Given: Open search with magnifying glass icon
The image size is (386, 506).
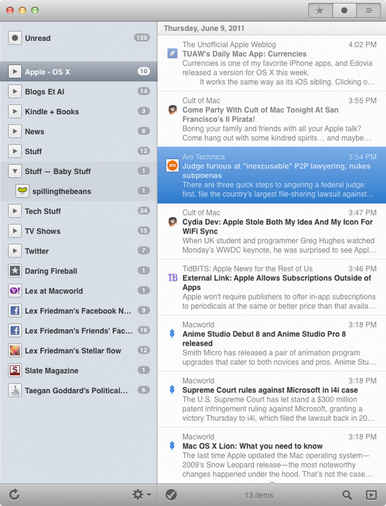Looking at the screenshot, I should point(347,495).
